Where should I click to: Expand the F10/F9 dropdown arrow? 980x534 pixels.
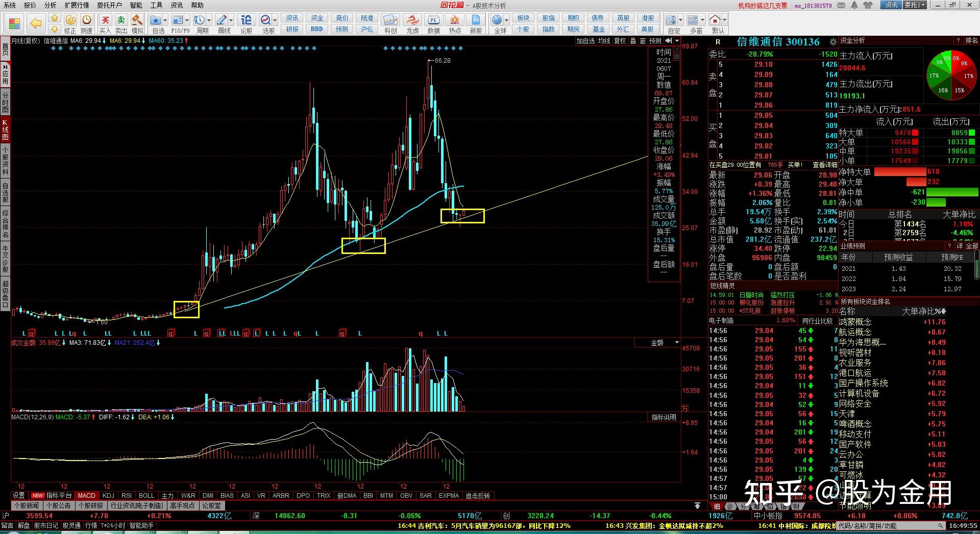click(187, 20)
